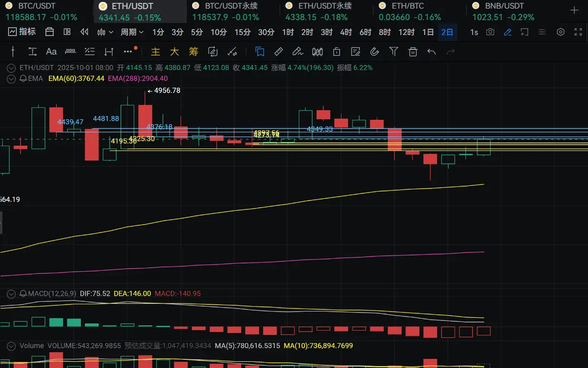This screenshot has width=588, height=368.
Task: Click the paperclip-style tag icon
Action: point(374,52)
